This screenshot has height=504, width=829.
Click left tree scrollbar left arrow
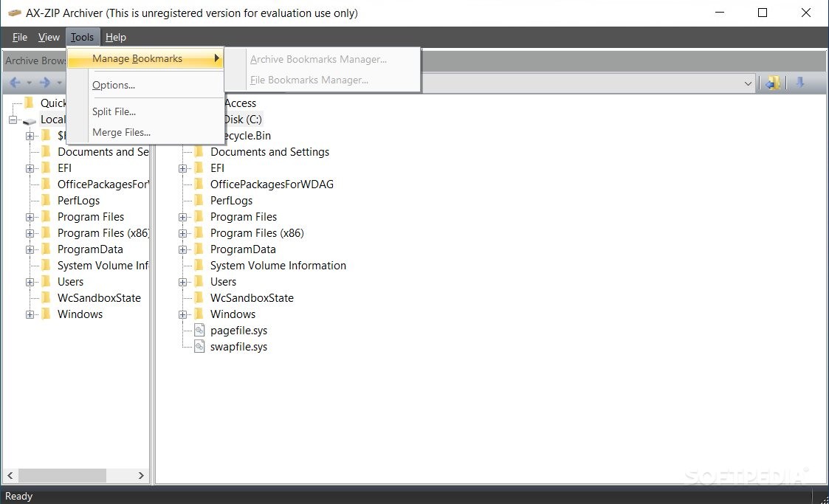click(10, 475)
